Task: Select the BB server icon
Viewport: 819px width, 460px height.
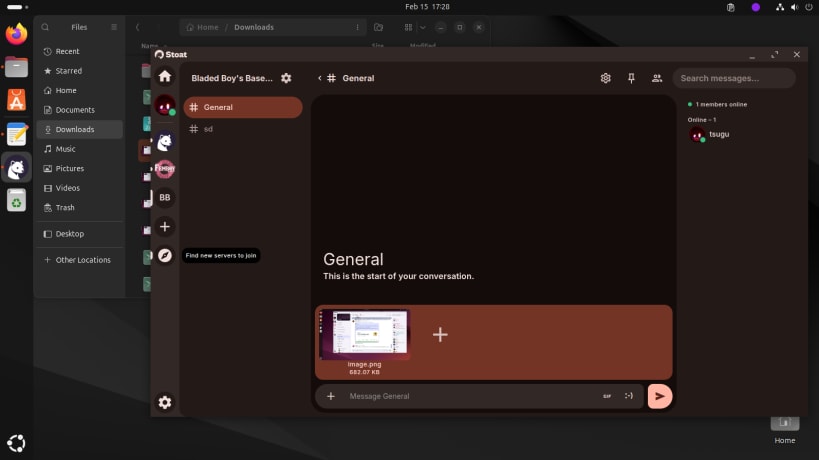Action: tap(165, 197)
